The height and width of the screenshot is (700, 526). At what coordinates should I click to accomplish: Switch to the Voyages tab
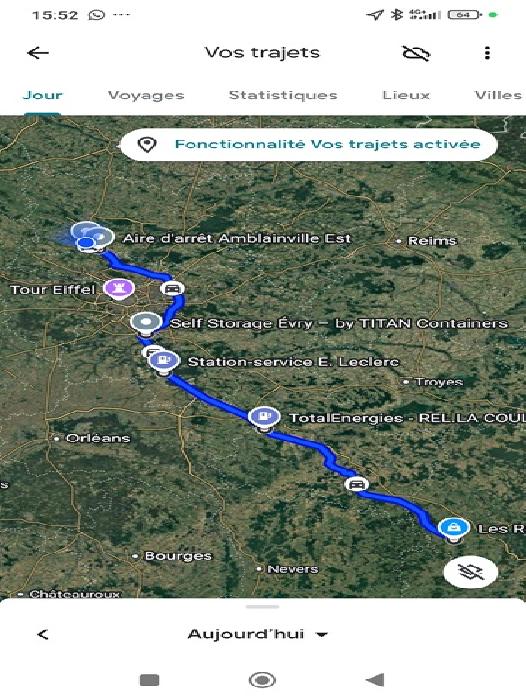coord(146,95)
